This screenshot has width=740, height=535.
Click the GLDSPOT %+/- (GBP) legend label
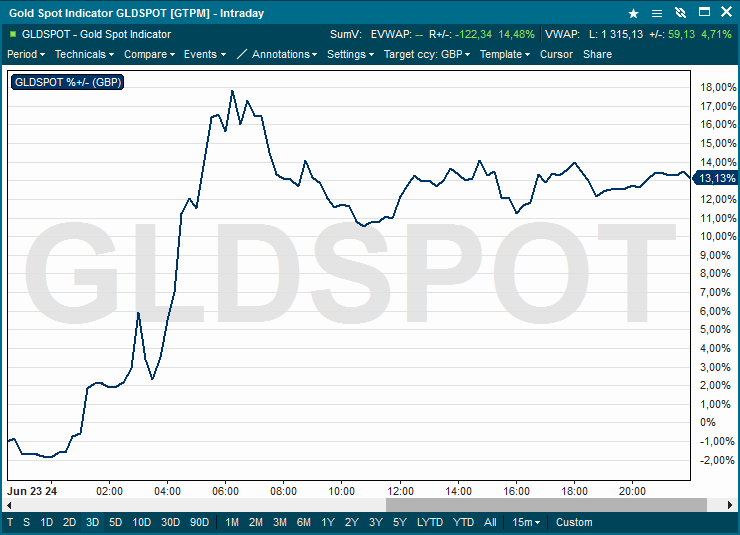(67, 82)
